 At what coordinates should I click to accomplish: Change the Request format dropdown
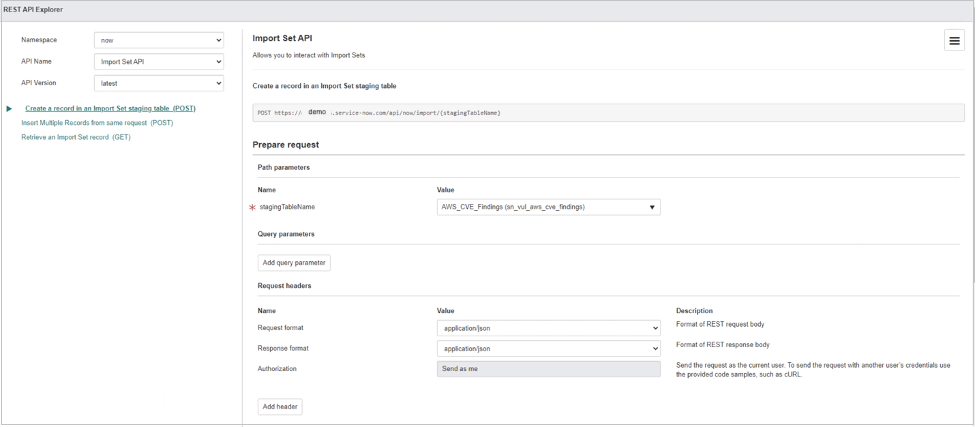tap(548, 328)
